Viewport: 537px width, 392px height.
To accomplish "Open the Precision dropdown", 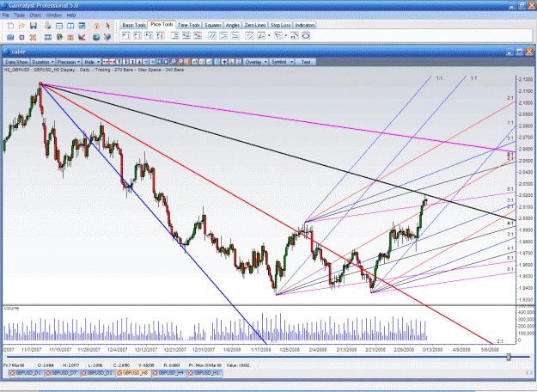I will (x=69, y=62).
